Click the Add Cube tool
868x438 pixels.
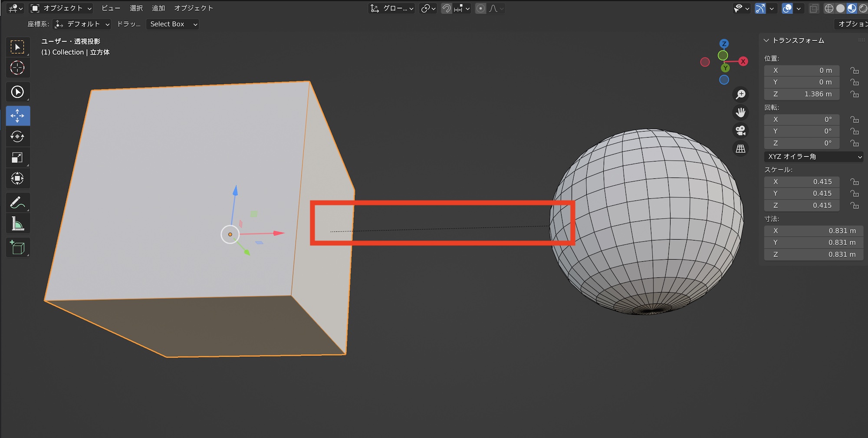tap(17, 248)
